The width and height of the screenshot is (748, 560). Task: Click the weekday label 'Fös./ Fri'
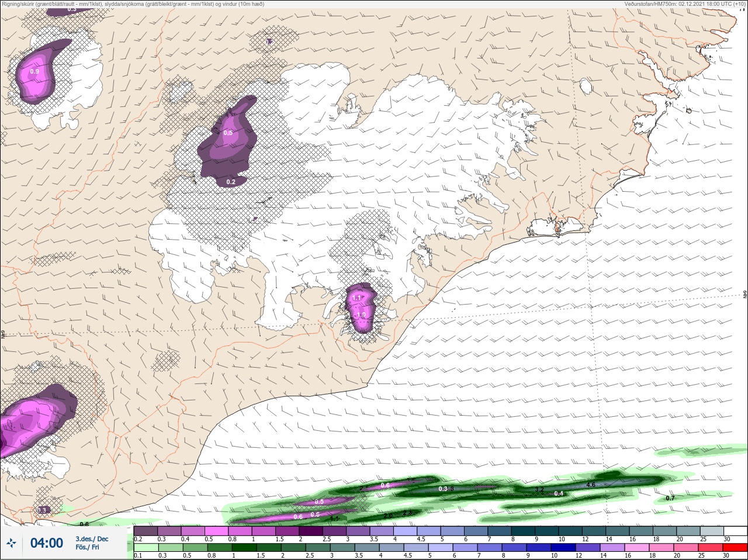coord(88,548)
